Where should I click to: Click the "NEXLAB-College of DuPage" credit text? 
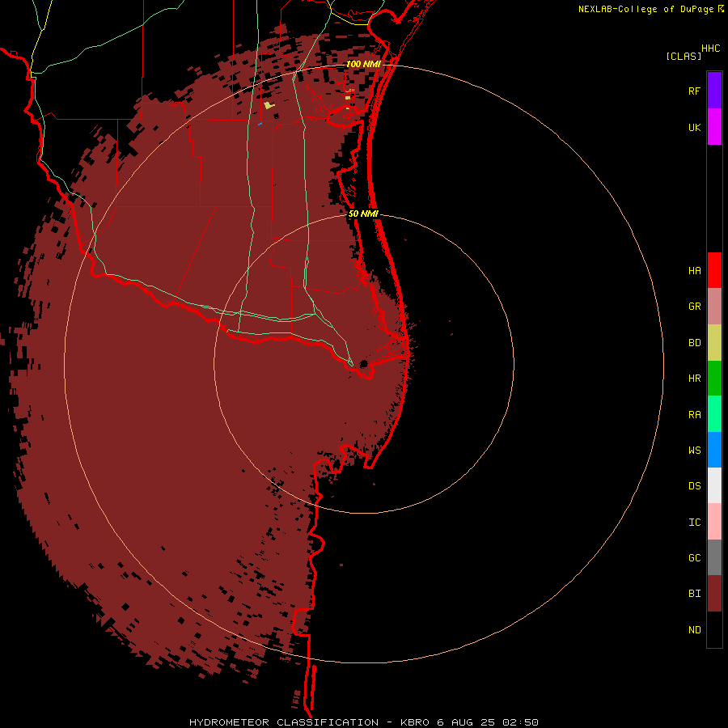click(x=645, y=9)
